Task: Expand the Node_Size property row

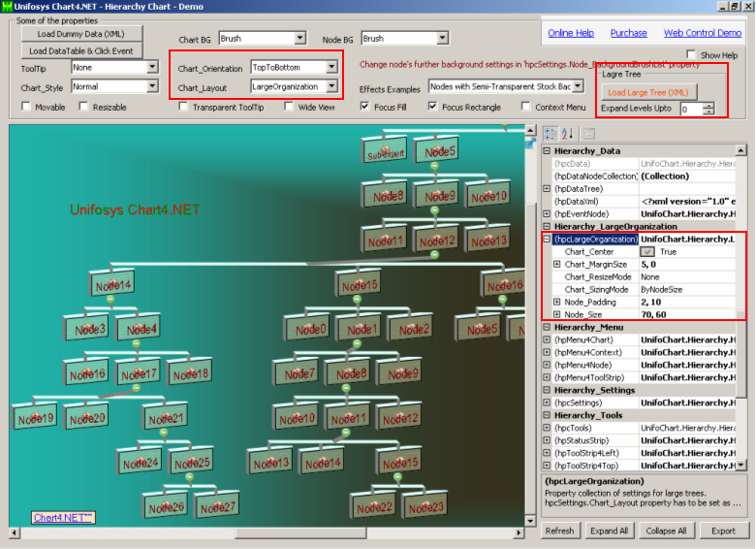Action: (x=556, y=314)
